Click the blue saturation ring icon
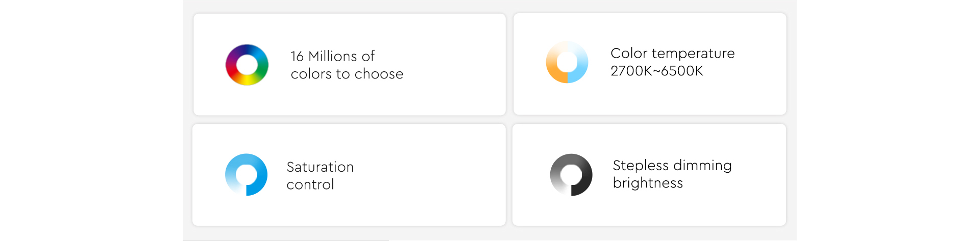Viewport: 980px width, 241px height. (x=247, y=175)
